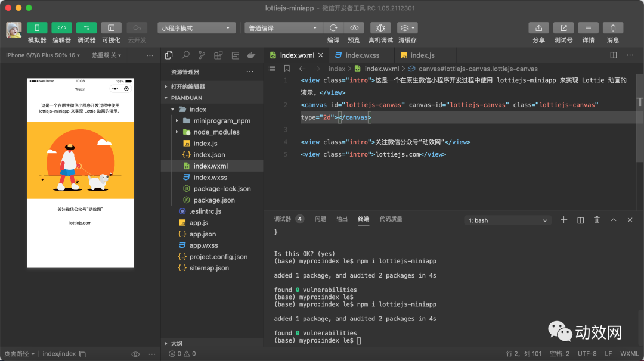This screenshot has height=361, width=644.
Task: Switch to the debugger (调试器) panel tab
Action: (283, 219)
